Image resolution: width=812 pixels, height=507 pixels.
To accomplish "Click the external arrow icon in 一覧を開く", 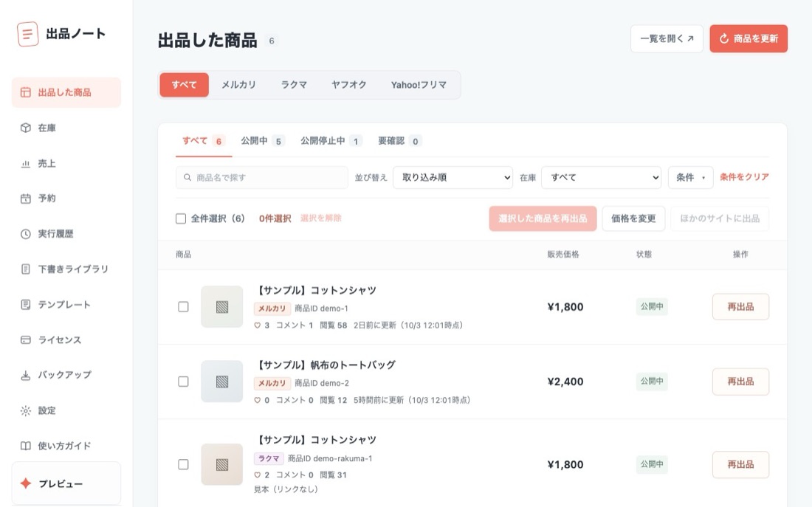I will pyautogui.click(x=690, y=38).
